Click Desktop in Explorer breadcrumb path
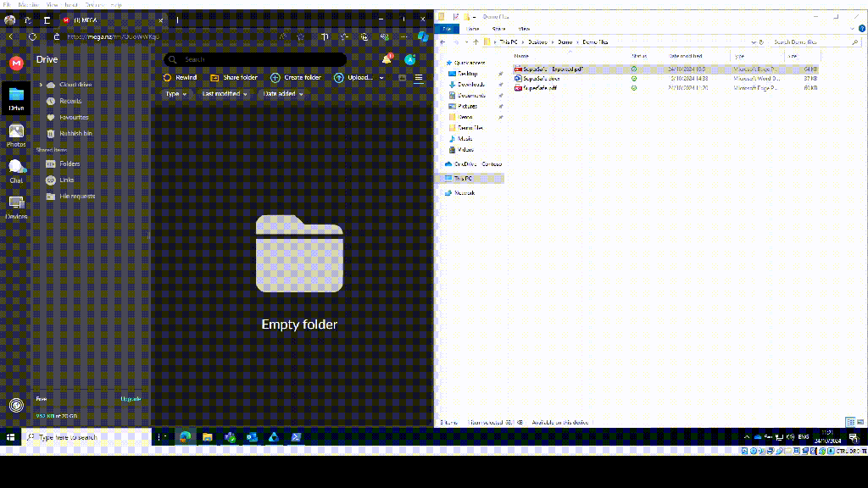Image resolution: width=868 pixels, height=488 pixels. click(x=537, y=42)
